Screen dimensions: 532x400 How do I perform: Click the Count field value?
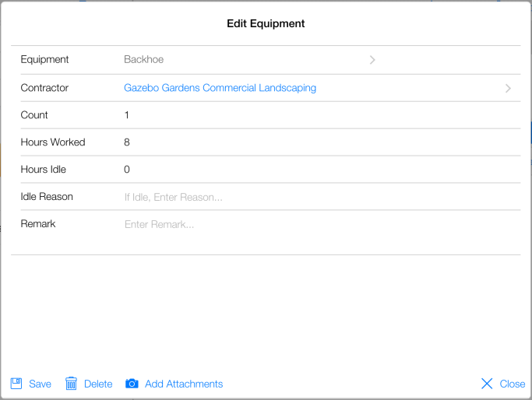coord(127,115)
